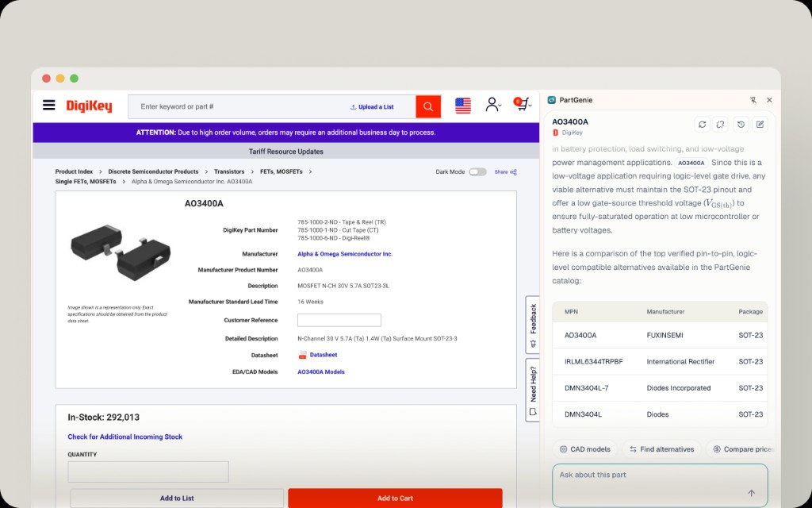Pin the PartGenie panel
Screen dimensions: 812x508
pos(753,100)
